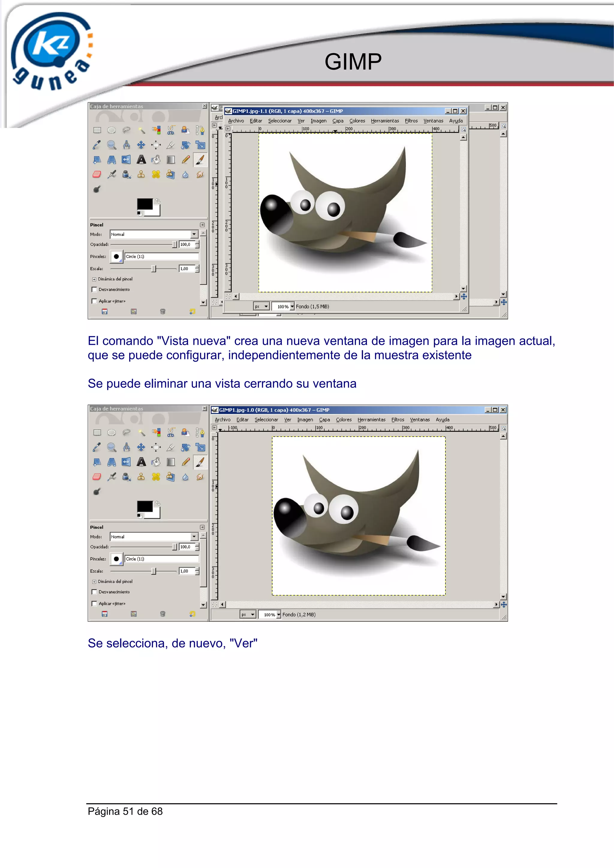The height and width of the screenshot is (868, 614).
Task: Open px unit dropdown in GIMP1.jpg-1.0 bottom window
Action: coord(248,615)
